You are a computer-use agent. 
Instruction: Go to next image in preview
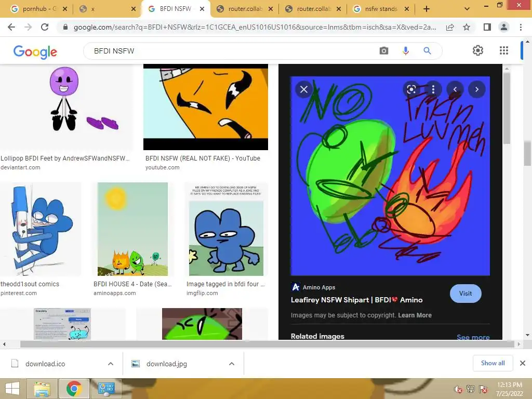tap(477, 89)
